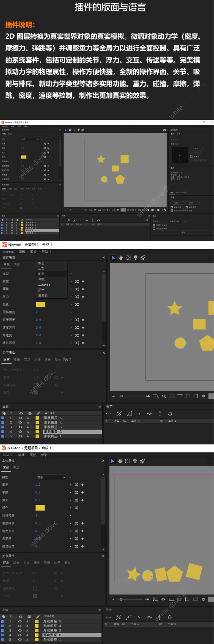Choose AEmatic from type list in middle window

click(52, 285)
